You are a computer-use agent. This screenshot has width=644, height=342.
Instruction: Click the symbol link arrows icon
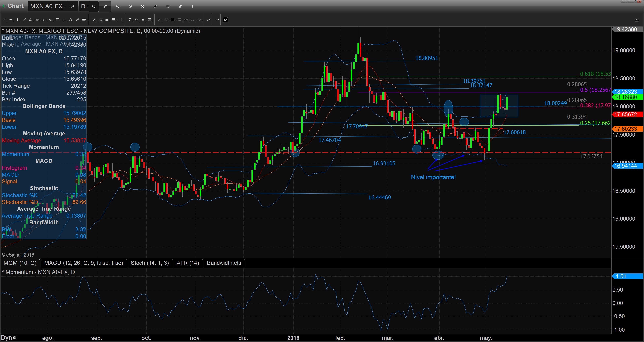(x=155, y=6)
